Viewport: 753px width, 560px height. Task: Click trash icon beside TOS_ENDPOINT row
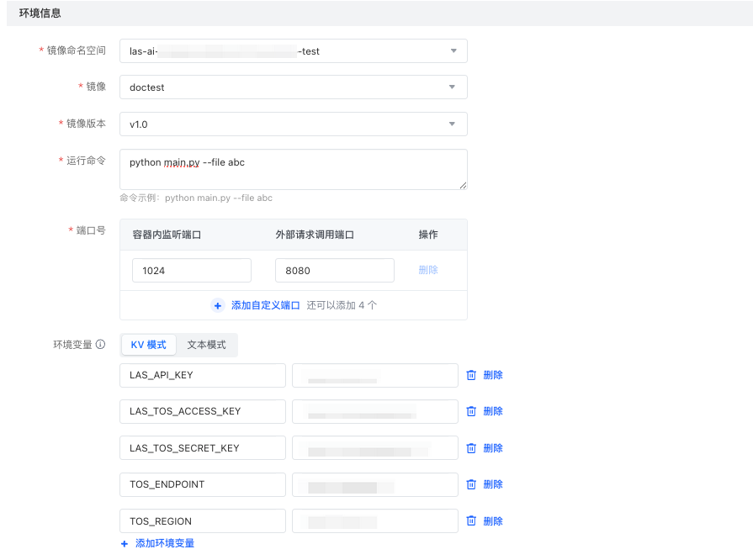point(471,484)
